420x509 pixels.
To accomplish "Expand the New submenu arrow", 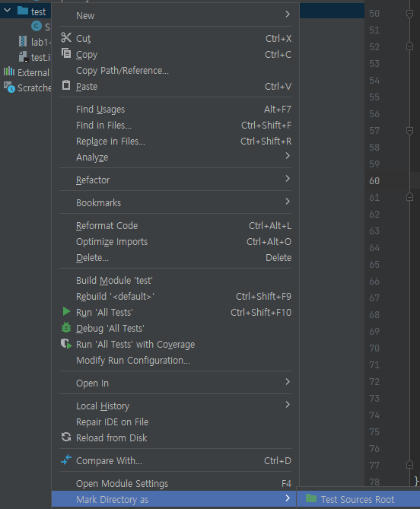I will coord(288,14).
